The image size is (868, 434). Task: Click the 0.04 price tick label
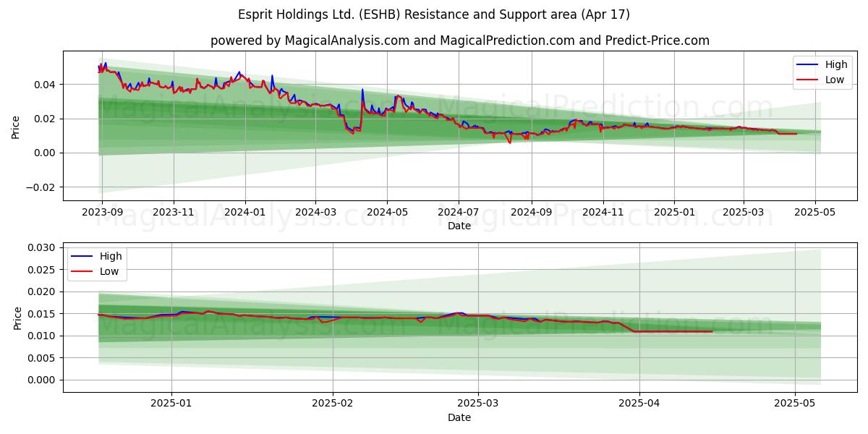tap(46, 85)
